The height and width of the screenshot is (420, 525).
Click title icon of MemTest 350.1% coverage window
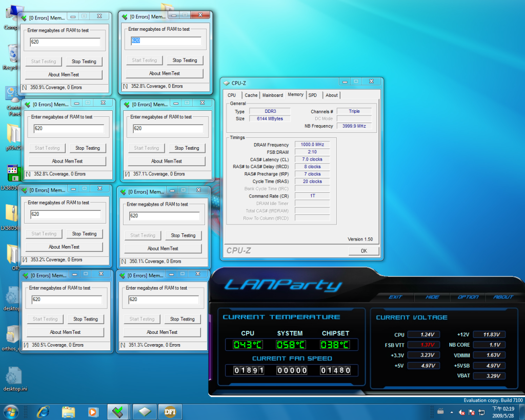point(123,192)
